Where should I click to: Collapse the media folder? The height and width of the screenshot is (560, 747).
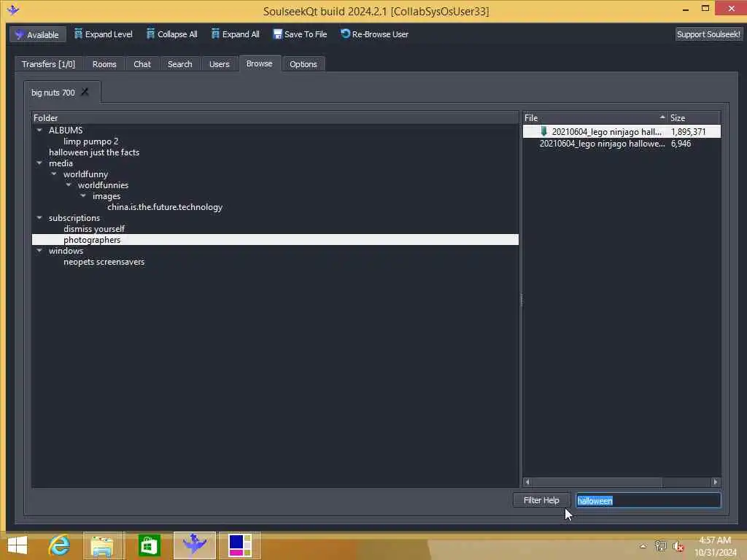pos(39,163)
